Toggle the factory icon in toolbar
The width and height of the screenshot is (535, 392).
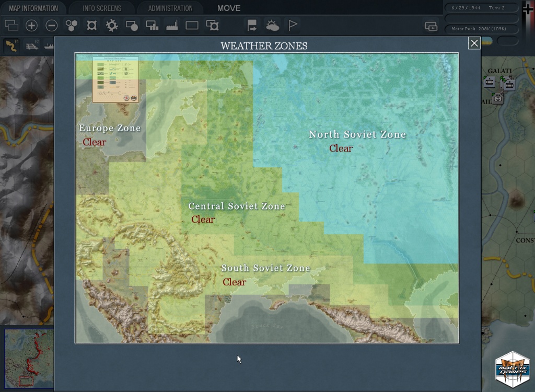pos(172,25)
